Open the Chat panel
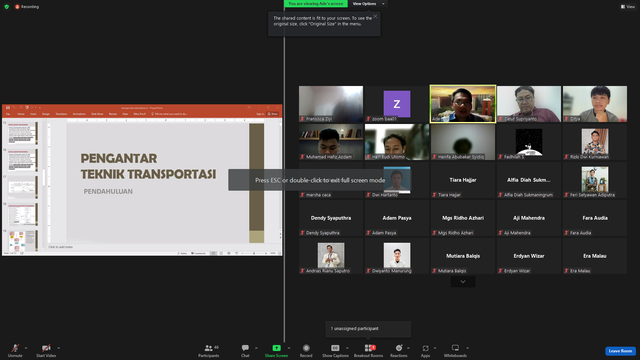This screenshot has width=640, height=360. 245,350
